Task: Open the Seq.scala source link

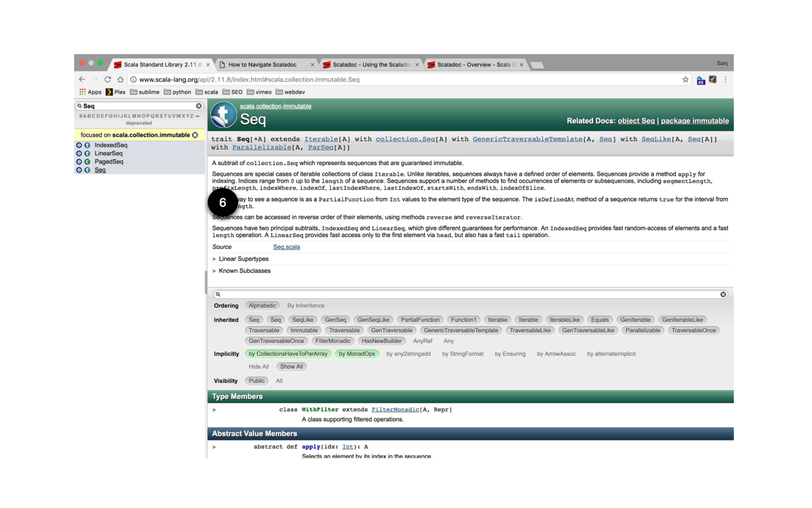Action: (x=286, y=247)
